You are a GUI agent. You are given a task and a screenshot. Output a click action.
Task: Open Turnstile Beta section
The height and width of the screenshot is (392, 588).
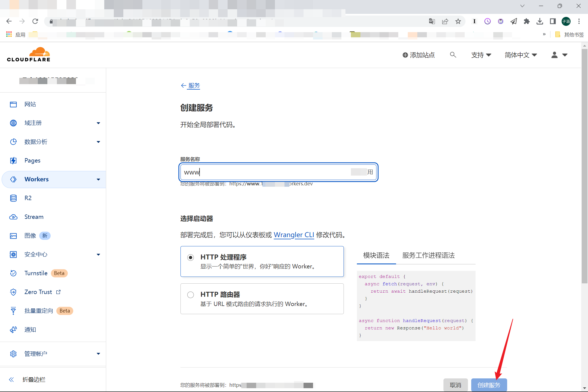(36, 273)
